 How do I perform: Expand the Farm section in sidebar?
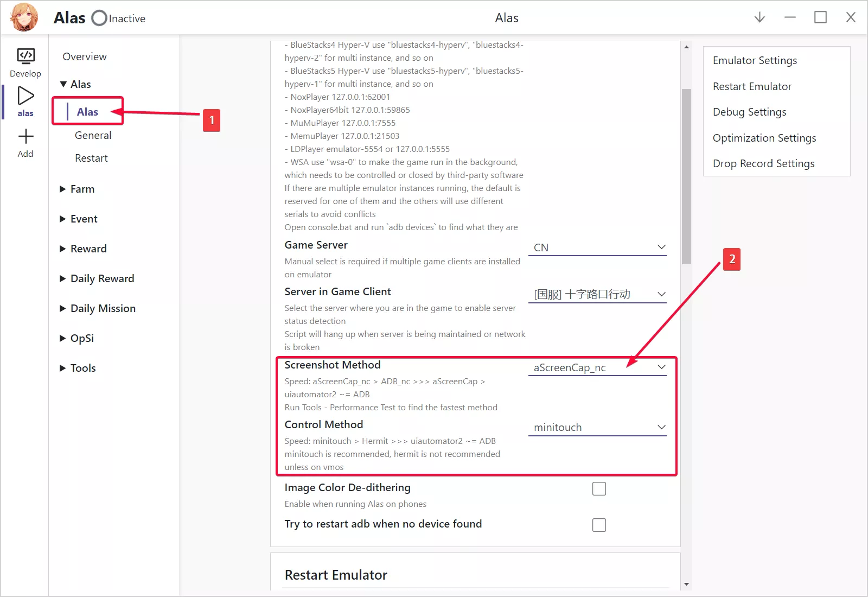[82, 189]
